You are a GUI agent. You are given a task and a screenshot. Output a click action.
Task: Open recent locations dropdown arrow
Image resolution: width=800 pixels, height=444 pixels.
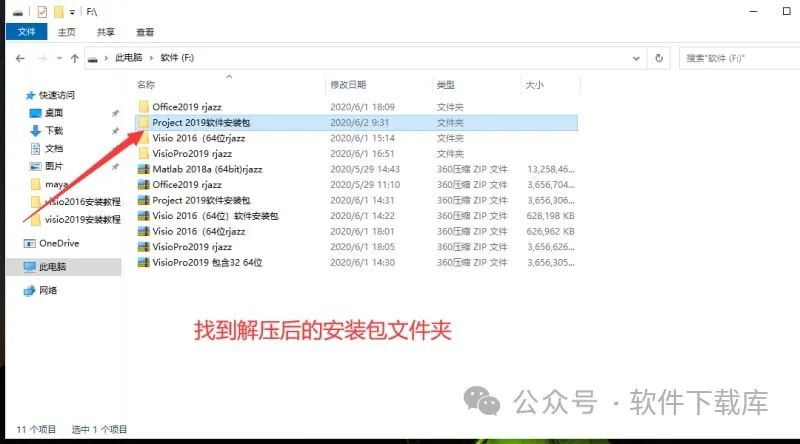(59, 58)
